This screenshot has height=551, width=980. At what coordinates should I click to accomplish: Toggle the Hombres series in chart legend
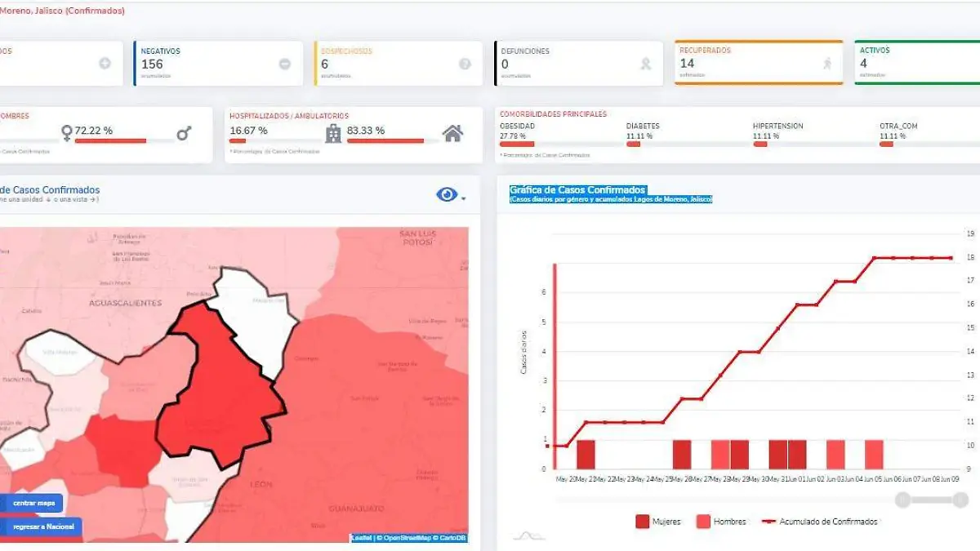point(721,522)
